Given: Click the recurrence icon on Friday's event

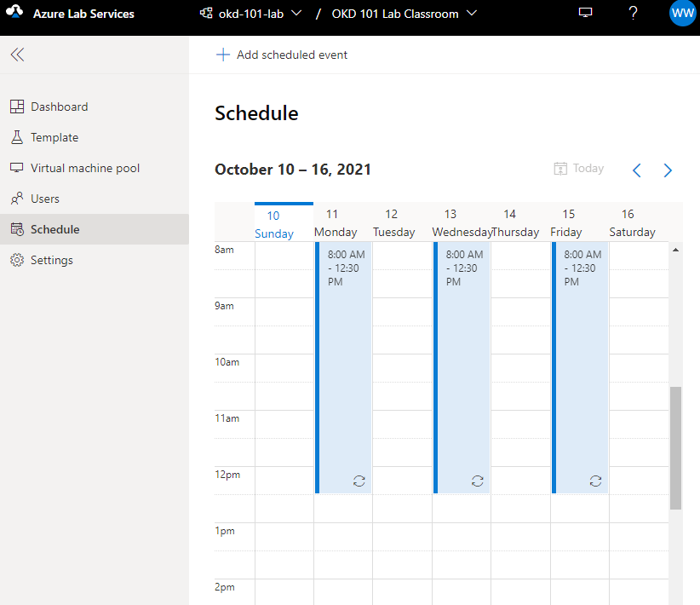Looking at the screenshot, I should pos(595,481).
